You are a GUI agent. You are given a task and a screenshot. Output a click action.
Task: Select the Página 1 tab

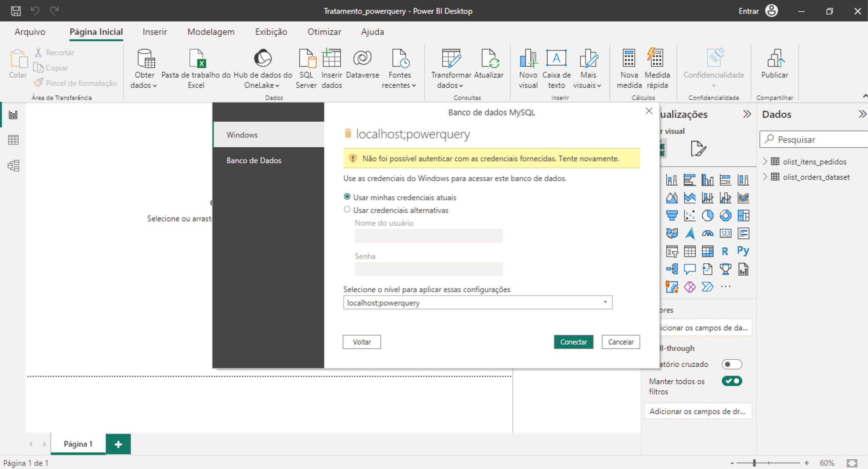78,444
